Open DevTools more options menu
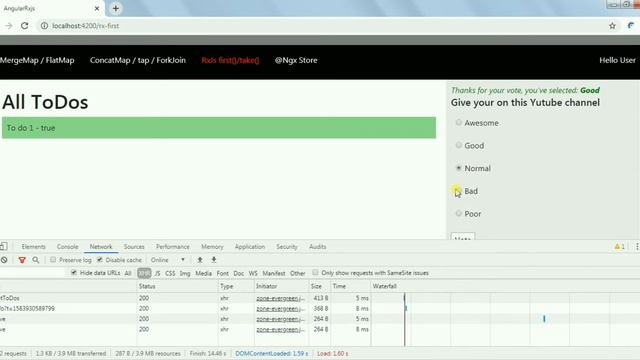This screenshot has height=360, width=640. [x=637, y=247]
